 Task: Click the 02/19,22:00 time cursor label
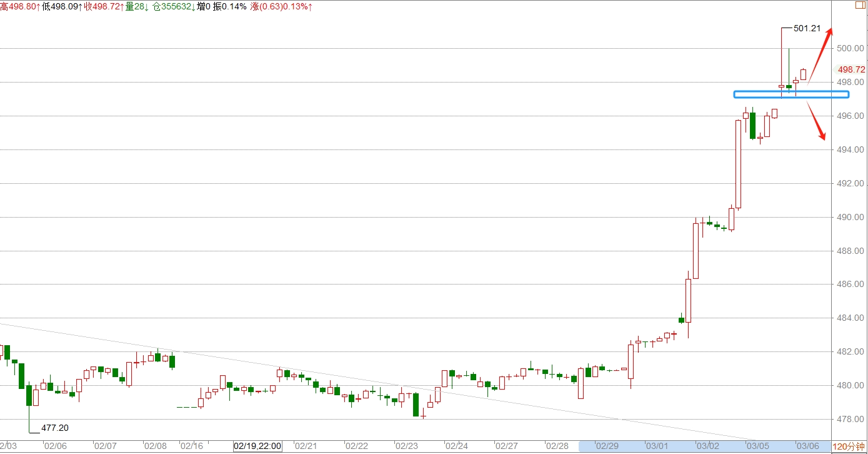point(257,446)
